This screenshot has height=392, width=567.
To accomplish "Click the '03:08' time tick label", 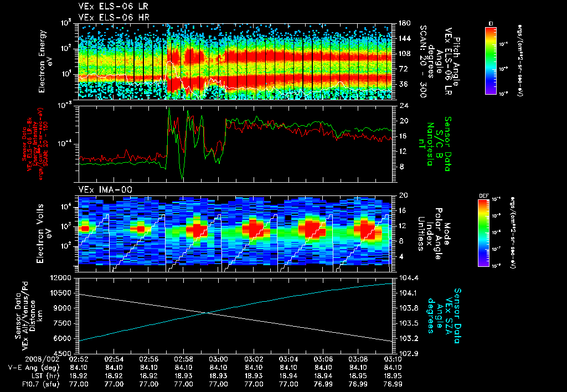I will point(358,359).
